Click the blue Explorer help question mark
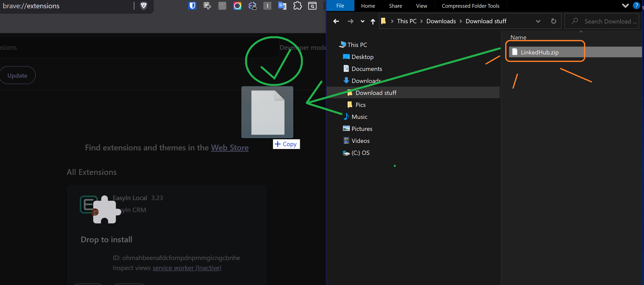 [636, 5]
